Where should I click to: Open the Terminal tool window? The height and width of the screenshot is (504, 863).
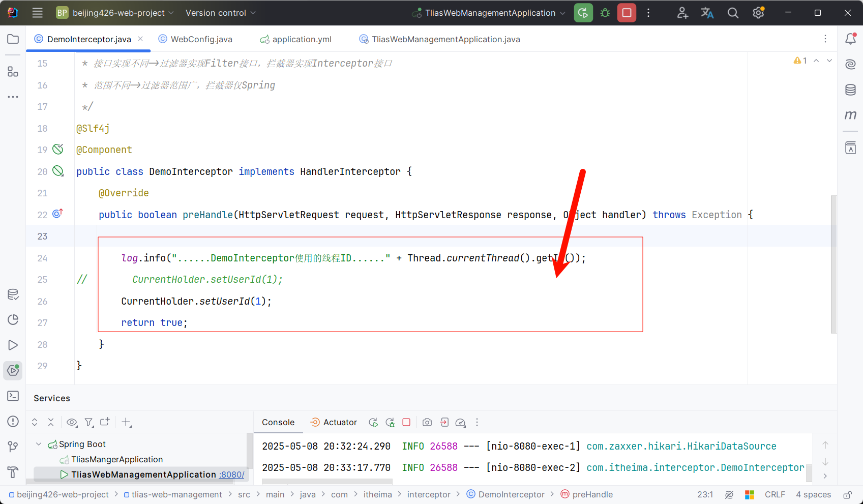pyautogui.click(x=13, y=396)
